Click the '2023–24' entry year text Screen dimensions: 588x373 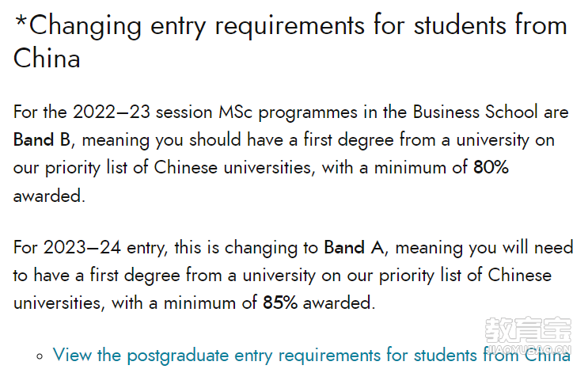(x=82, y=248)
